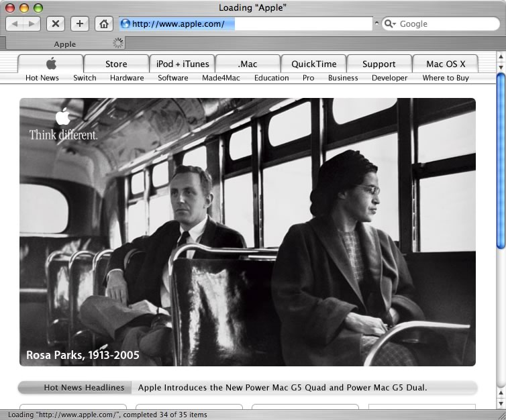Viewport: 506px width, 420px height.
Task: Close the Safari window
Action: point(10,7)
